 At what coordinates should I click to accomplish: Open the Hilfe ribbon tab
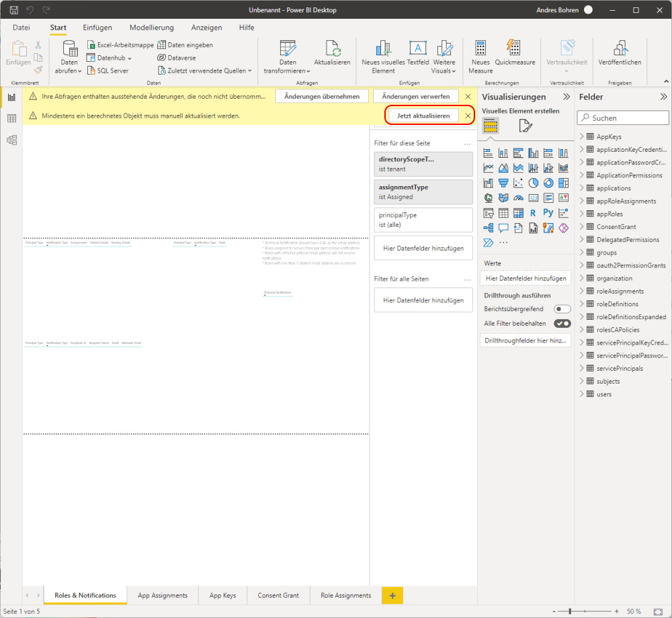(247, 28)
